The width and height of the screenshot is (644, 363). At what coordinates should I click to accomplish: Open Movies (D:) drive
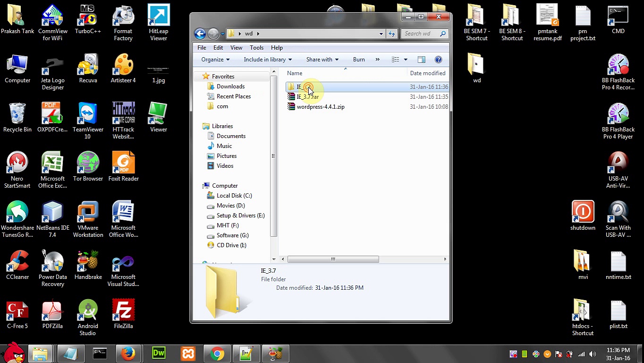(230, 206)
